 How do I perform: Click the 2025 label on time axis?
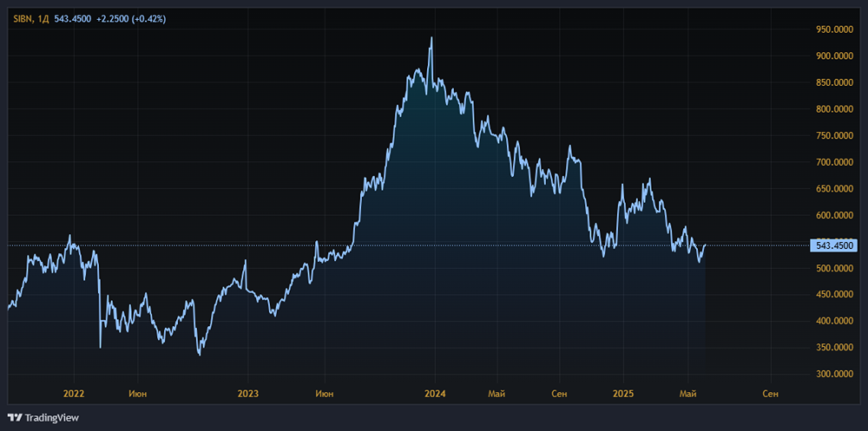pos(623,394)
